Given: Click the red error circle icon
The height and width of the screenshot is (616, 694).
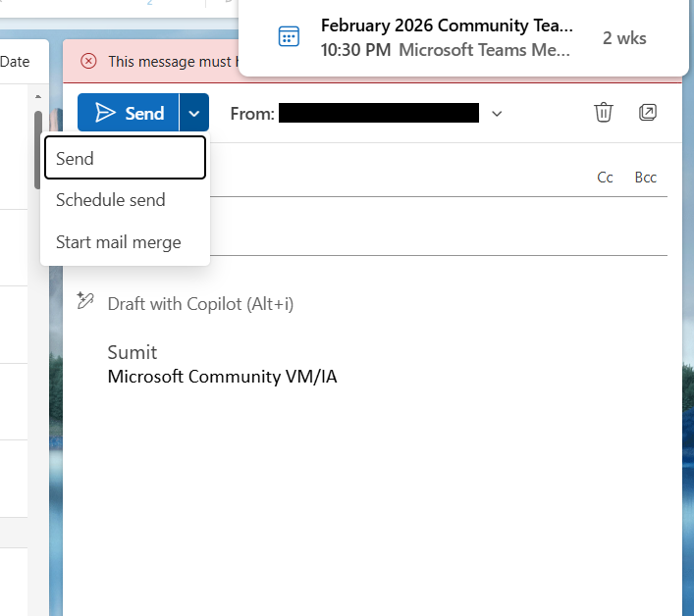Looking at the screenshot, I should [x=88, y=61].
